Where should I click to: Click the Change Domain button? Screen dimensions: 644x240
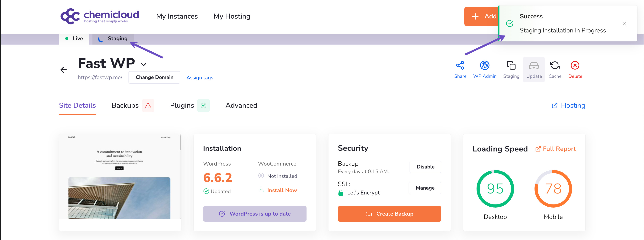coord(154,77)
